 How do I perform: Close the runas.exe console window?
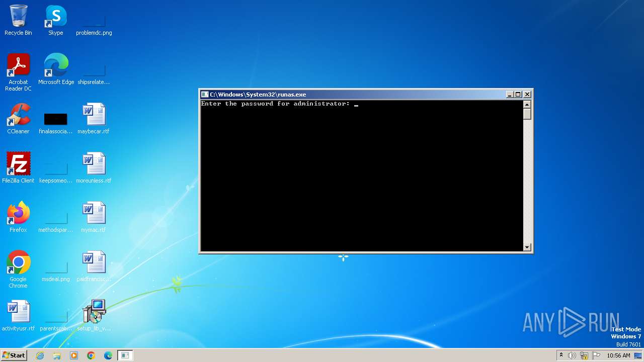527,95
